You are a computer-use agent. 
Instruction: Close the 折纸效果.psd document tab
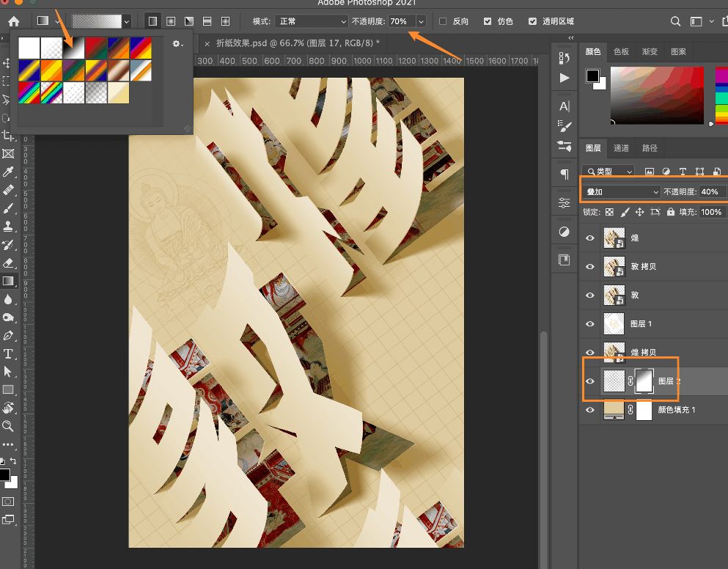(207, 44)
